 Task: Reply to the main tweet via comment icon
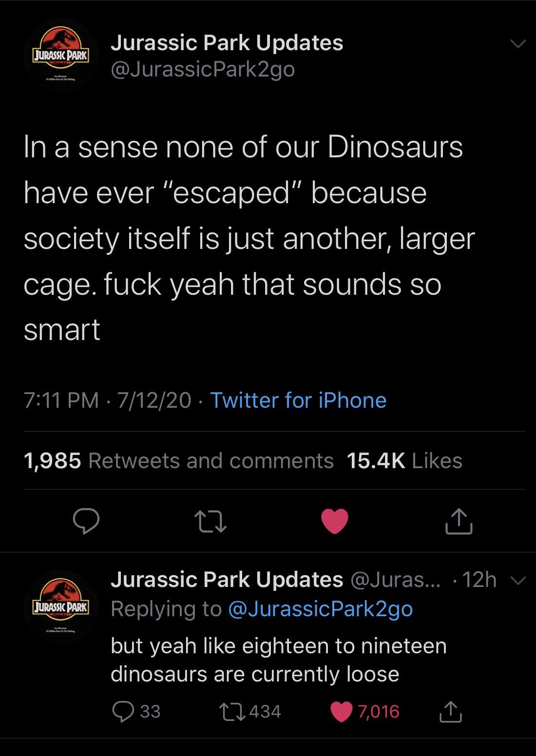86,522
